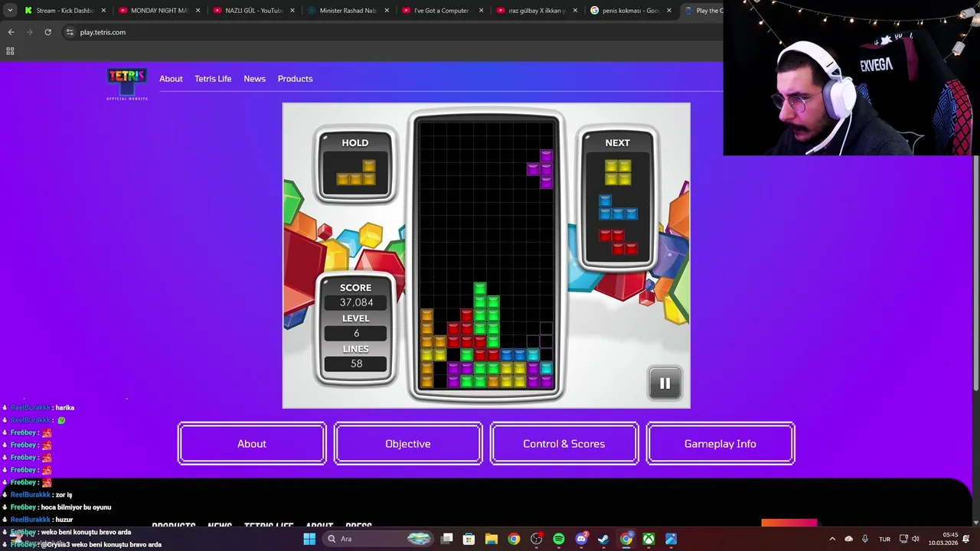This screenshot has width=980, height=551.
Task: View site information icon in address bar
Action: [70, 32]
